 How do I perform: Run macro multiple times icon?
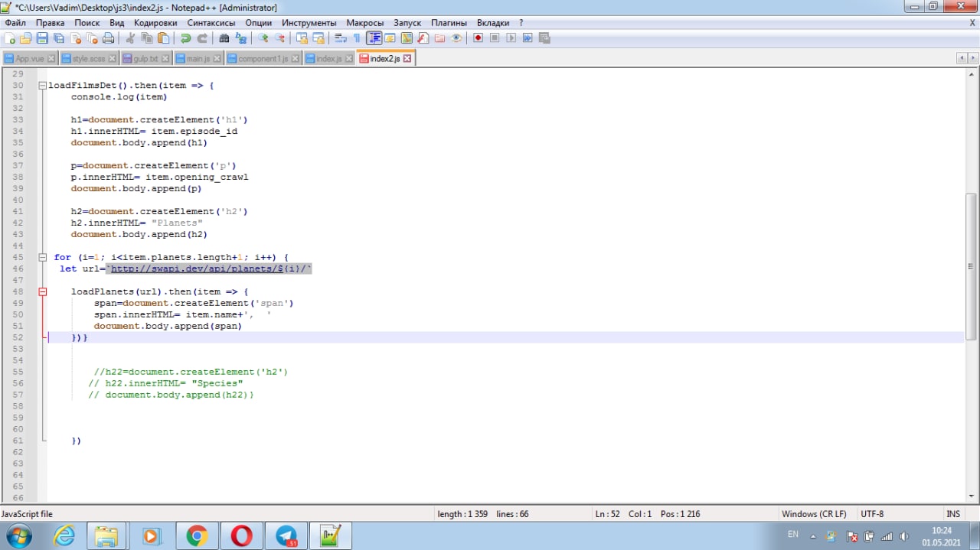click(x=528, y=37)
